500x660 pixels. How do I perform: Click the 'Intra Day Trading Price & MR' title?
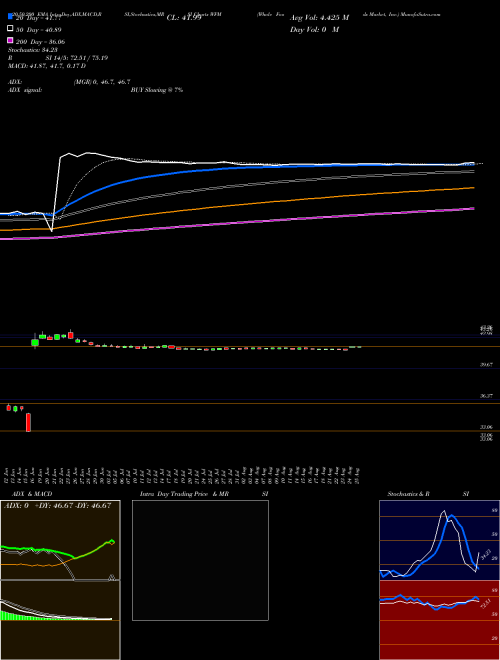[x=184, y=494]
